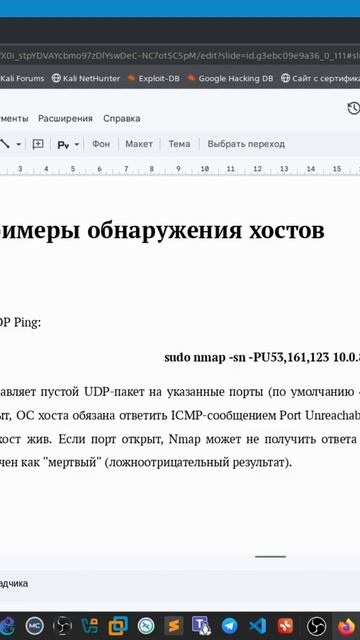This screenshot has width=360, height=640.
Task: Expand the Pv tool dropdown arrow
Action: [76, 144]
